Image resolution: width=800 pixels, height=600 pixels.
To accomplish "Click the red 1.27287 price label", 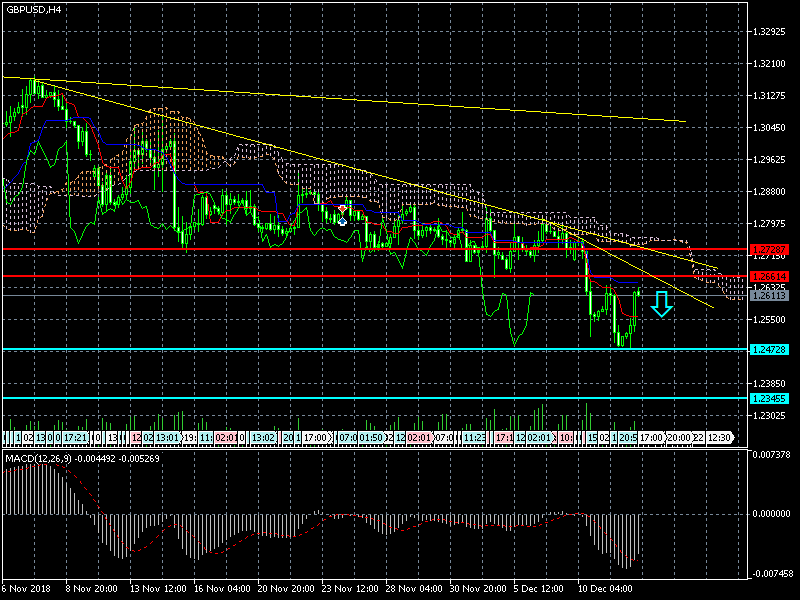I will (x=769, y=248).
